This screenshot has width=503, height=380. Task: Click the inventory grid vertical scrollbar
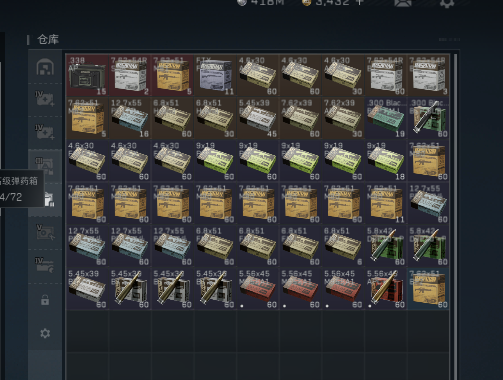[455, 217]
